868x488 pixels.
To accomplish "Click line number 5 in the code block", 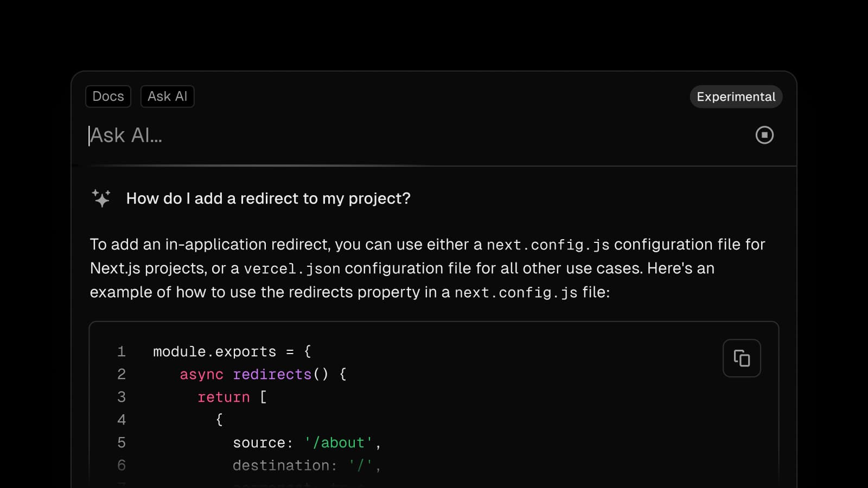I will [122, 443].
